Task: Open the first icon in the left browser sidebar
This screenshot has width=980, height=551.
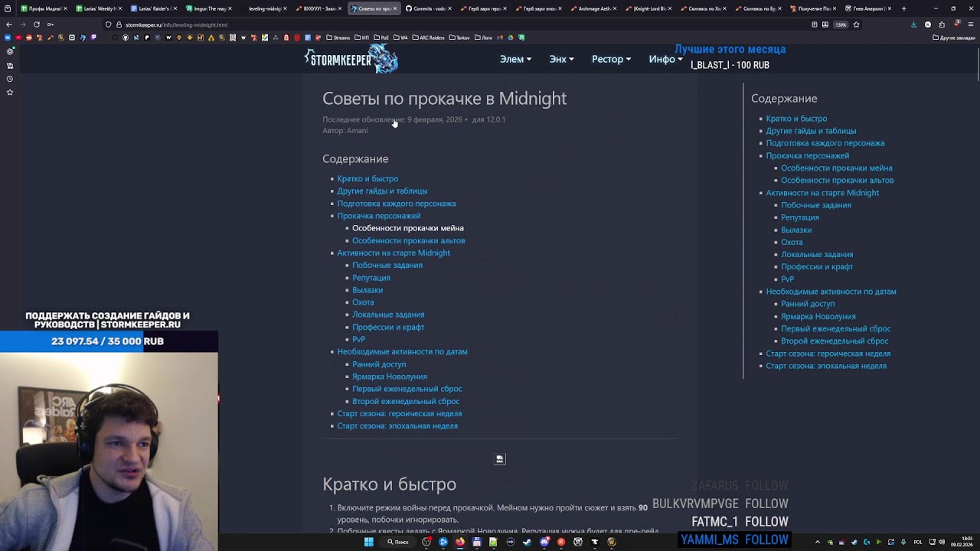Action: click(10, 51)
